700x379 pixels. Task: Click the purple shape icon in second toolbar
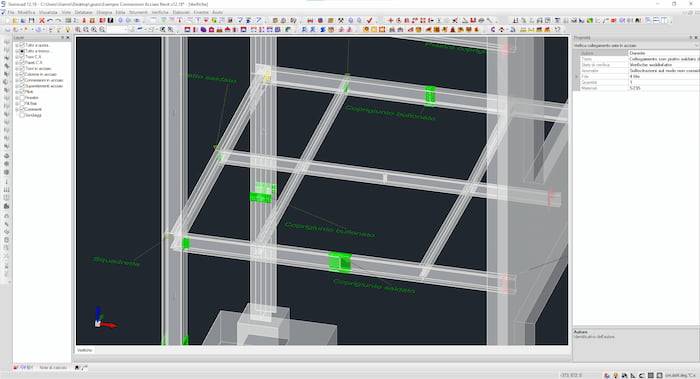tap(203, 29)
